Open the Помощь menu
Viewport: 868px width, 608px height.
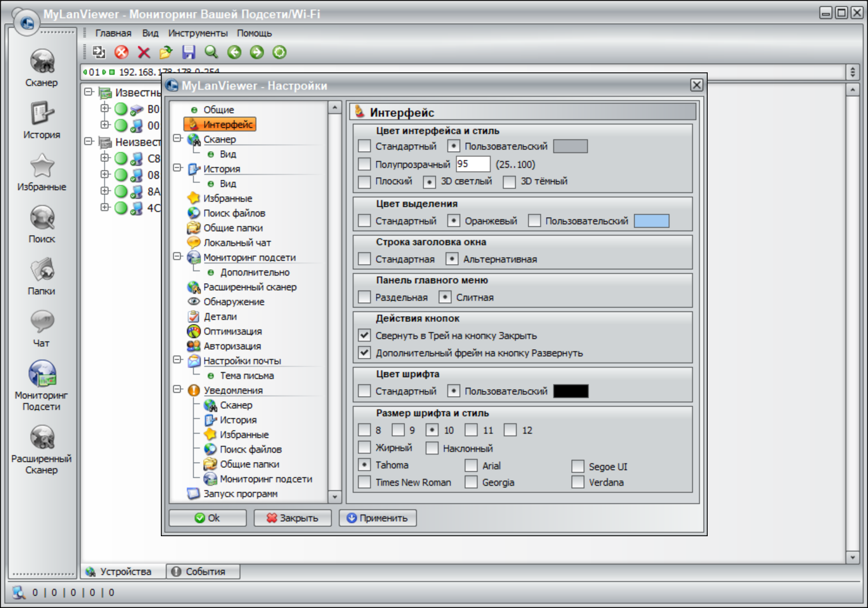(x=254, y=33)
